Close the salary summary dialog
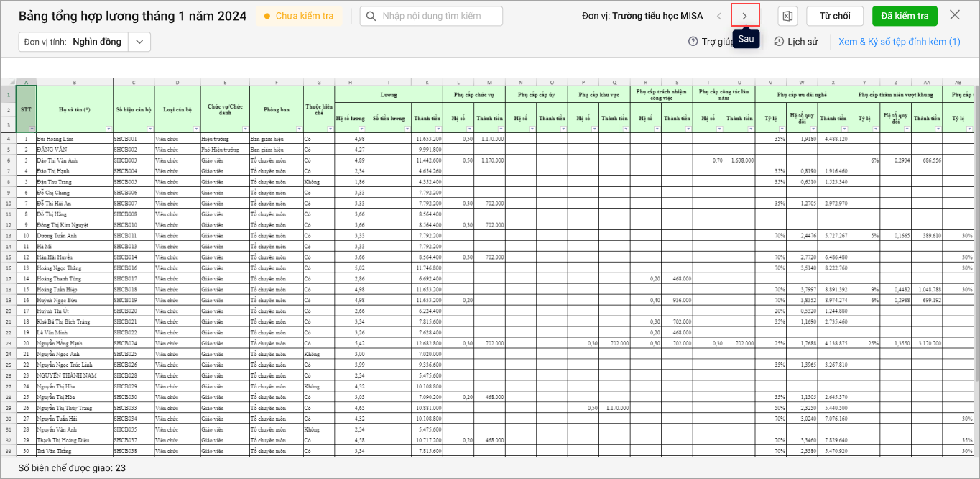 click(x=955, y=15)
